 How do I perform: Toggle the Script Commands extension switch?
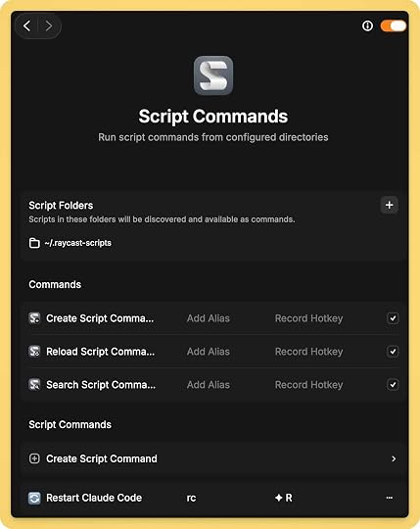coord(394,26)
